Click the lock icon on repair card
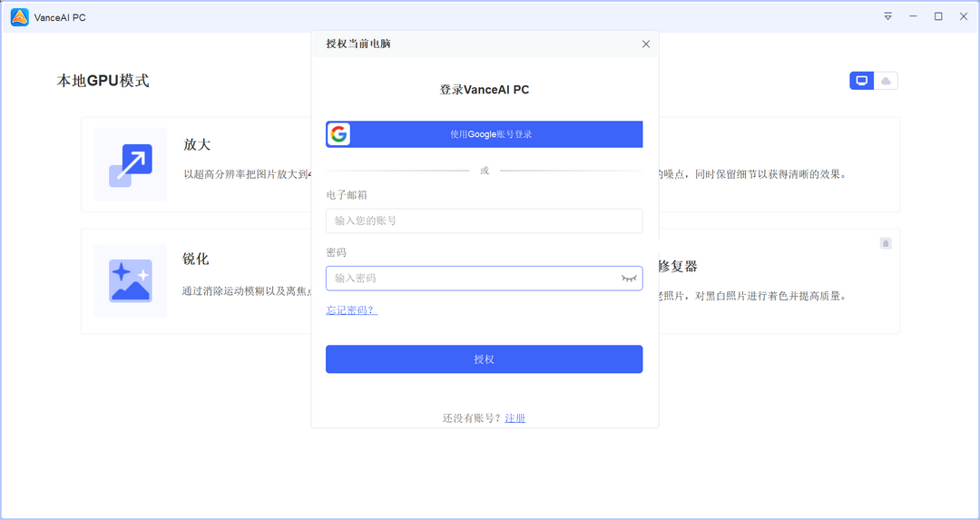This screenshot has width=980, height=520. pos(885,243)
